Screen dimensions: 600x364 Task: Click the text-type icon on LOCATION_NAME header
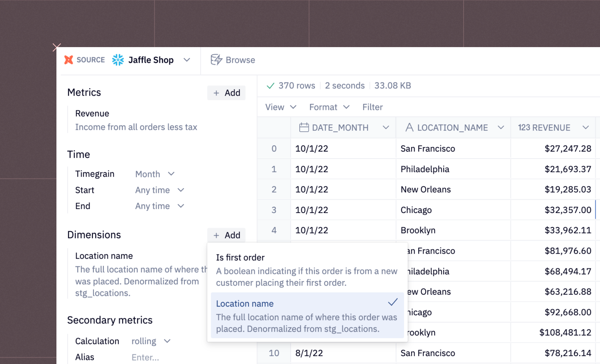(x=409, y=127)
